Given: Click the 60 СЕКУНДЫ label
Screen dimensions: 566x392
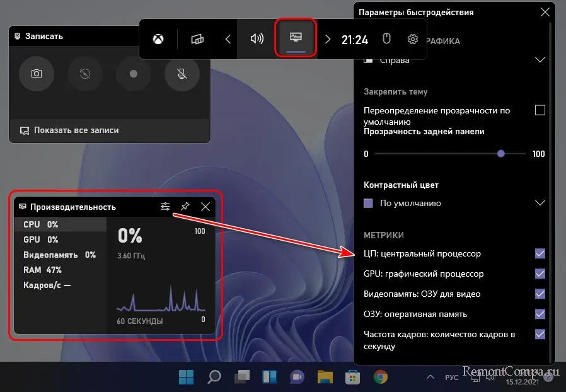Looking at the screenshot, I should pyautogui.click(x=140, y=321).
